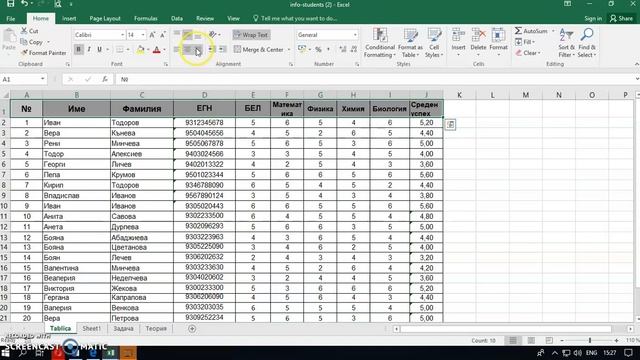This screenshot has height=360, width=640.
Task: Add a new sheet with plus icon
Action: point(192,329)
